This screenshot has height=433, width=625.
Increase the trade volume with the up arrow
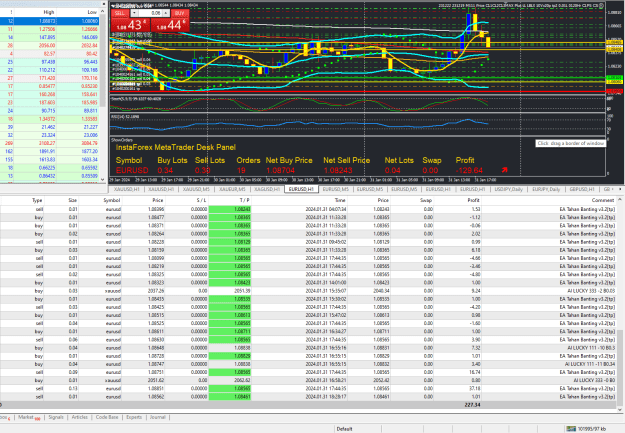pos(166,13)
